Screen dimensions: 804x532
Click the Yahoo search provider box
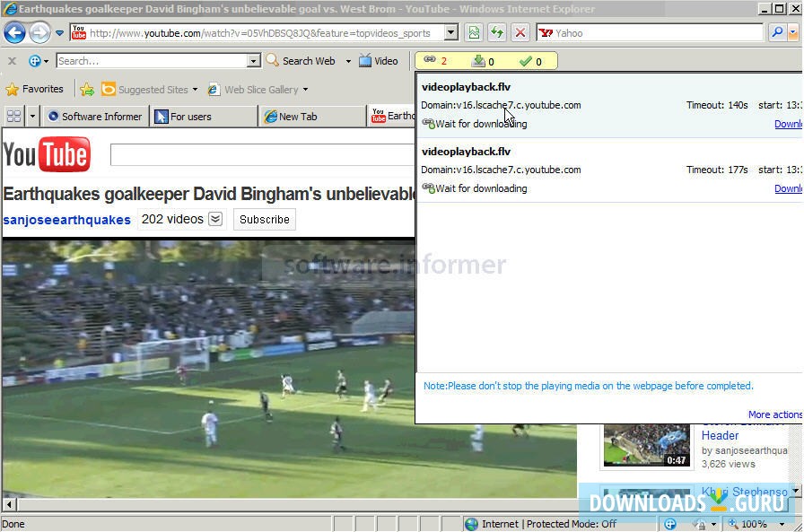coord(651,33)
